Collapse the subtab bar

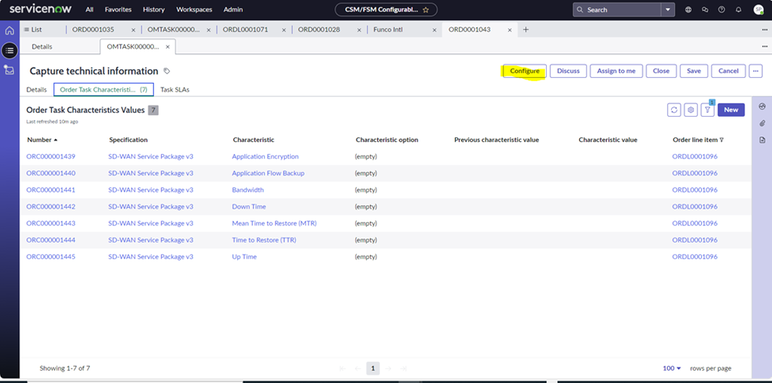coord(765,47)
